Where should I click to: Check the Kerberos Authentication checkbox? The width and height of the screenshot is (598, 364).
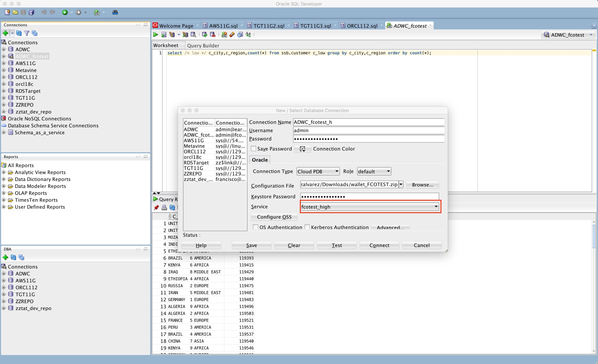(x=307, y=227)
